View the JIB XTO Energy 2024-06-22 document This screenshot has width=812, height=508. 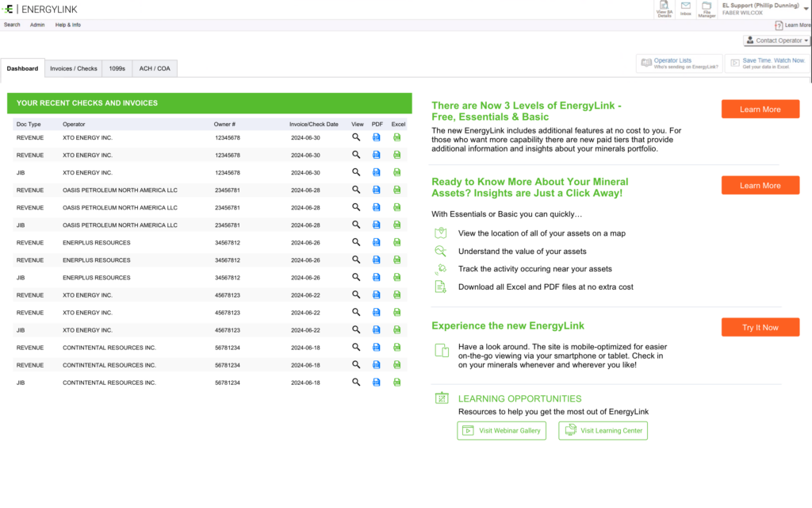click(356, 329)
